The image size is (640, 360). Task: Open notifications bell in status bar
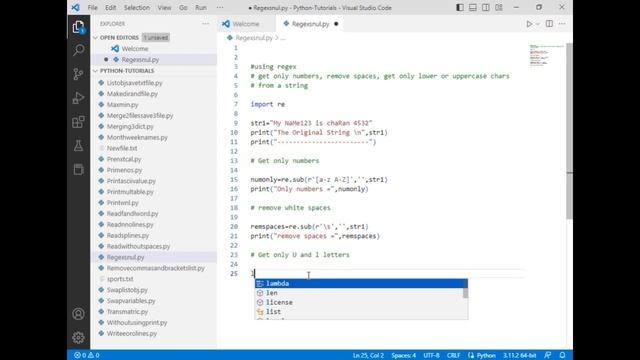click(x=562, y=355)
